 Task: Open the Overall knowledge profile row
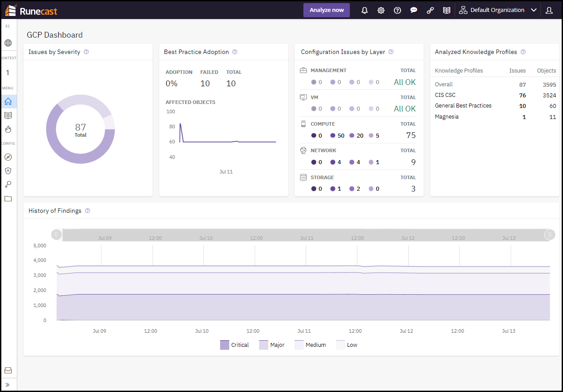(495, 84)
